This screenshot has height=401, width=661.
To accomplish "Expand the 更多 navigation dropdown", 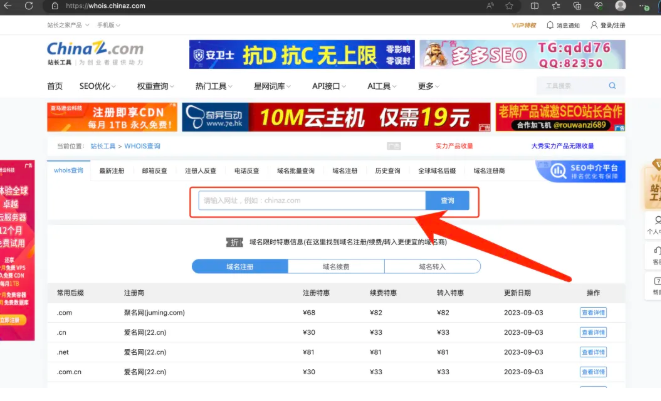I will click(429, 86).
